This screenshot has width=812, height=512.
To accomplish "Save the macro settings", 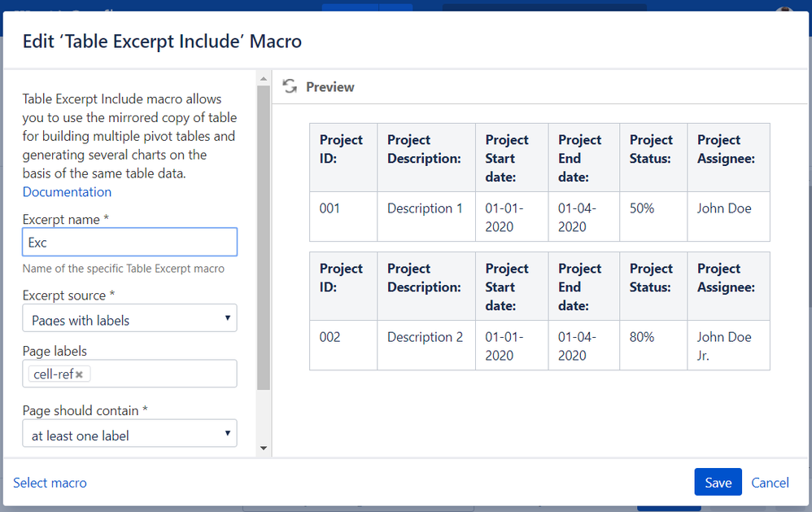I will 718,482.
